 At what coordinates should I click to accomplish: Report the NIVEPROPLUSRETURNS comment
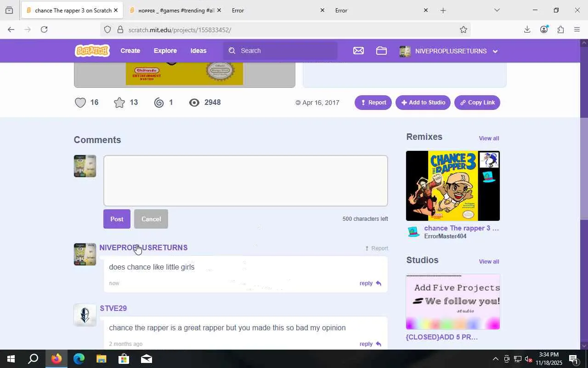tap(377, 248)
